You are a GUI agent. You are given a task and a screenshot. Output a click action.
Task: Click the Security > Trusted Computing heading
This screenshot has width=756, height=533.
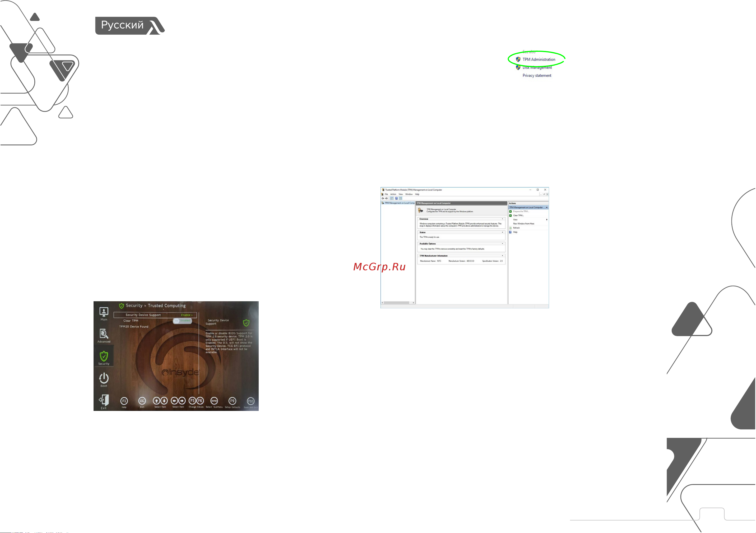156,306
